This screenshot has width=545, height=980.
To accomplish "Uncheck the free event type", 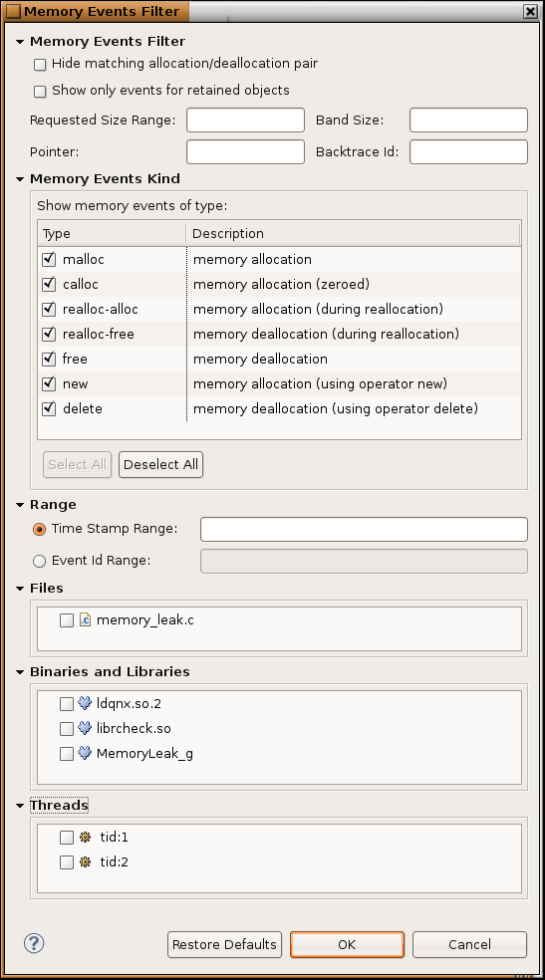I will click(x=49, y=359).
